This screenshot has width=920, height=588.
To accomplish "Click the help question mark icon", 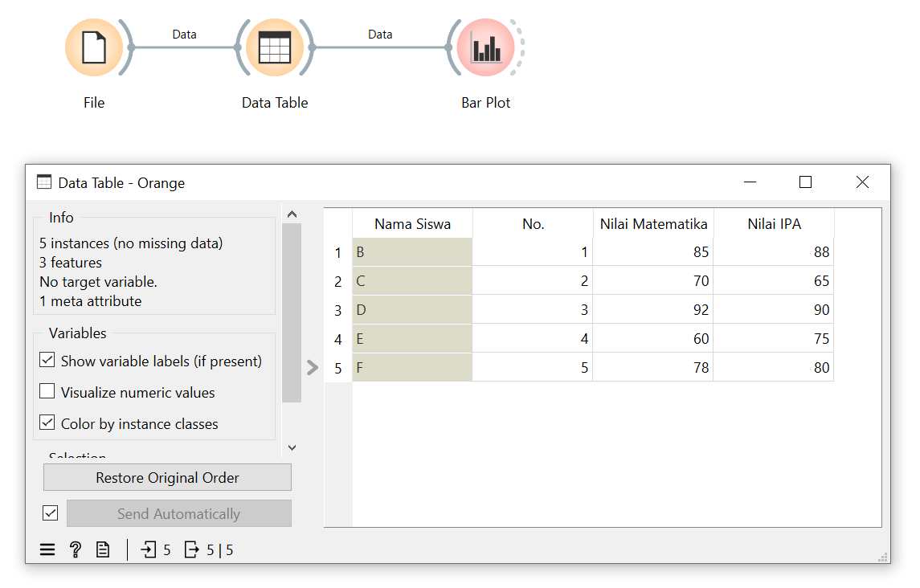I will [76, 550].
